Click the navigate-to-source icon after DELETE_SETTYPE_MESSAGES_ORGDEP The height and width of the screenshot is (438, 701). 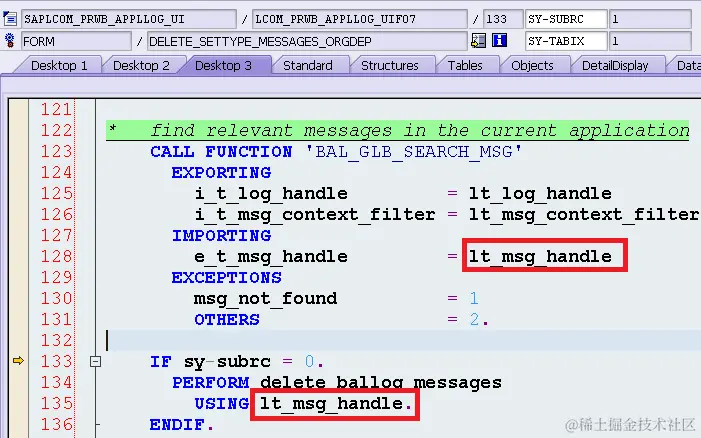click(x=478, y=41)
